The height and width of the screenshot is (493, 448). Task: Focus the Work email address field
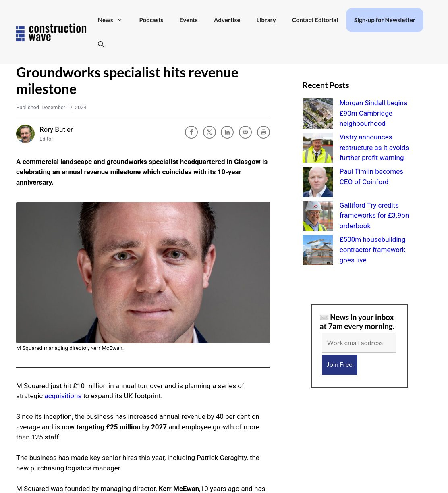tap(359, 343)
